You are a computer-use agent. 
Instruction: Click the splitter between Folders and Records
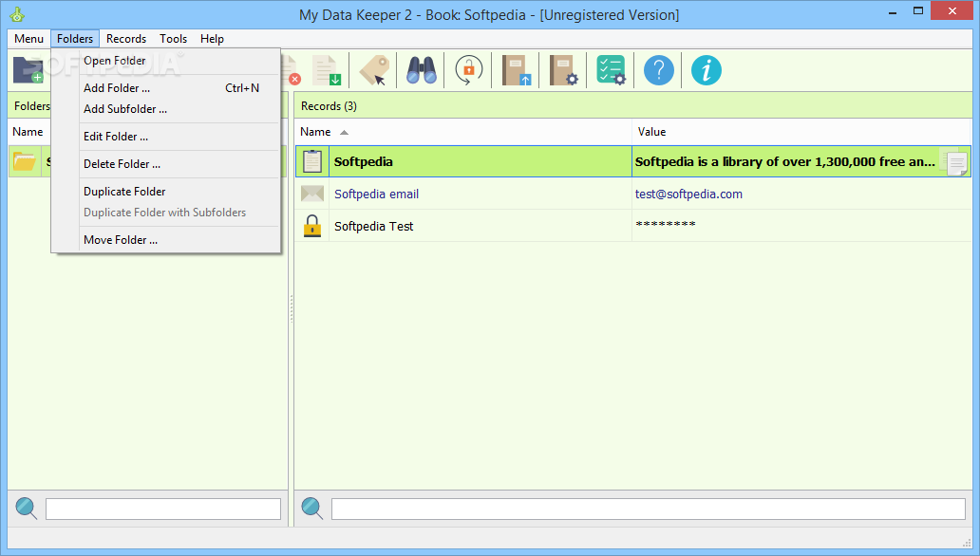coord(292,309)
